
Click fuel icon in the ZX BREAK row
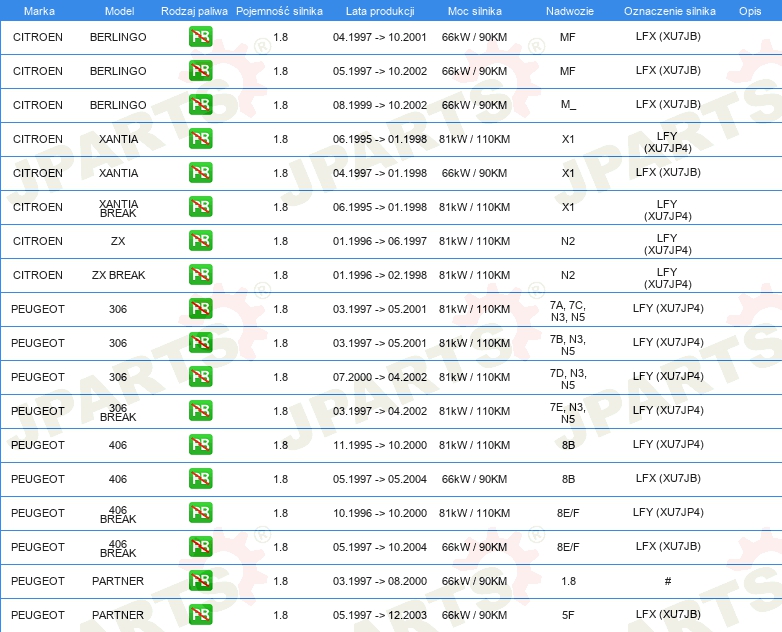tap(200, 274)
